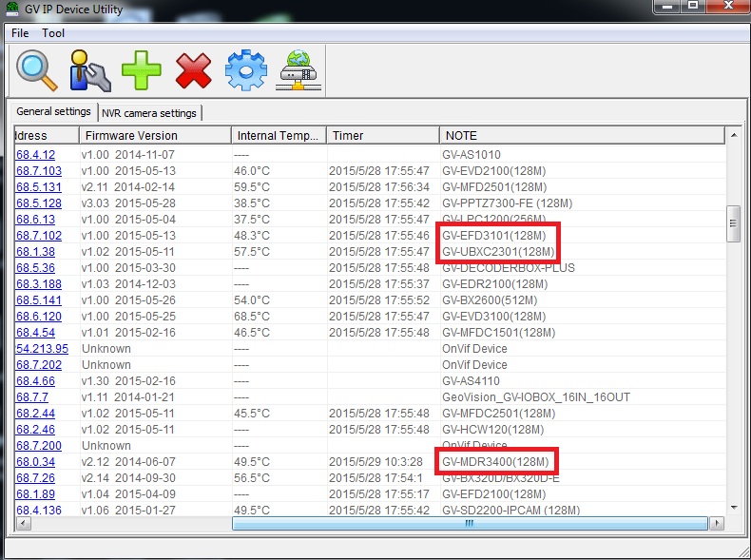The image size is (751, 560).
Task: Open IP address link 68.5.36
Action: point(35,268)
